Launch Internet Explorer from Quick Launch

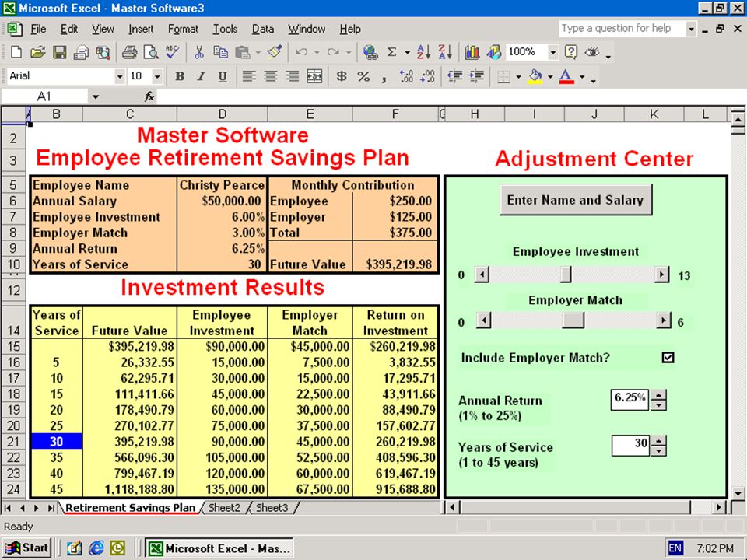coord(96,548)
